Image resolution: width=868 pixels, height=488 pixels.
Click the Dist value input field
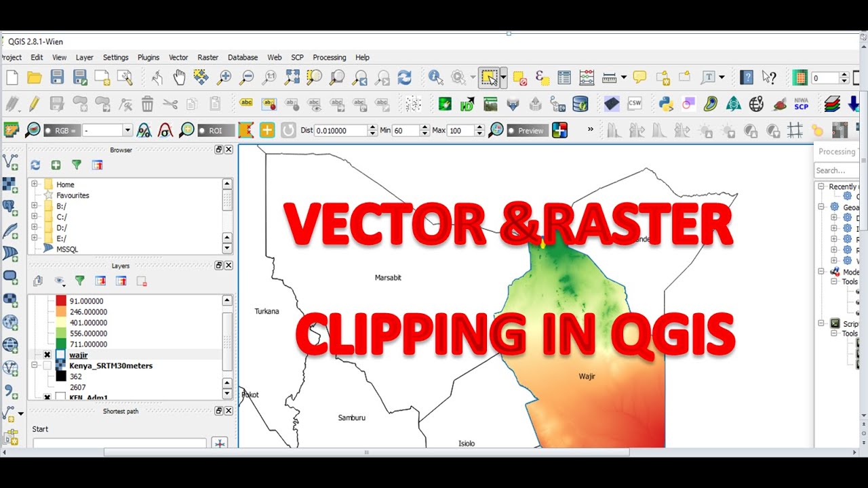click(x=341, y=130)
